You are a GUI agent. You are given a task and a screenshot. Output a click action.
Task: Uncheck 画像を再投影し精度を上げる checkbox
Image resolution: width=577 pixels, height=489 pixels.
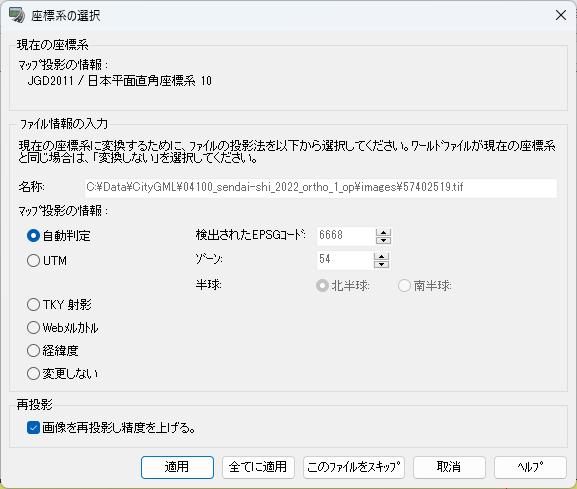33,428
